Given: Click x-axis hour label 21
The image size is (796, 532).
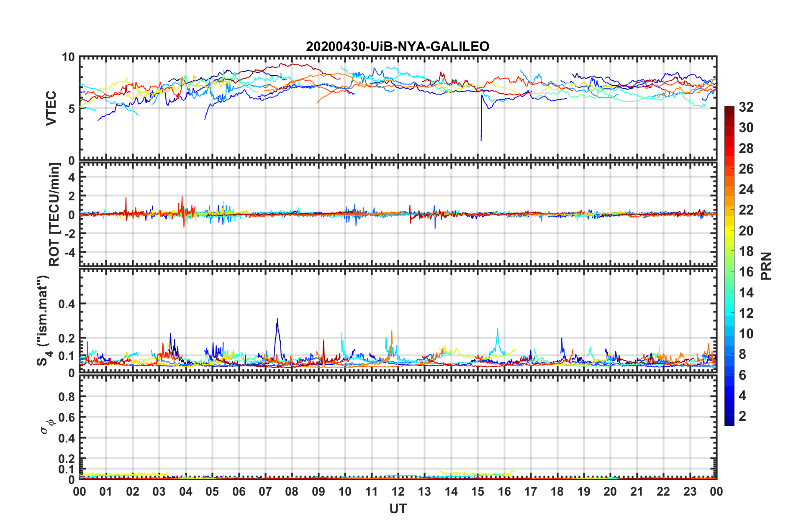Looking at the screenshot, I should click(x=637, y=491).
